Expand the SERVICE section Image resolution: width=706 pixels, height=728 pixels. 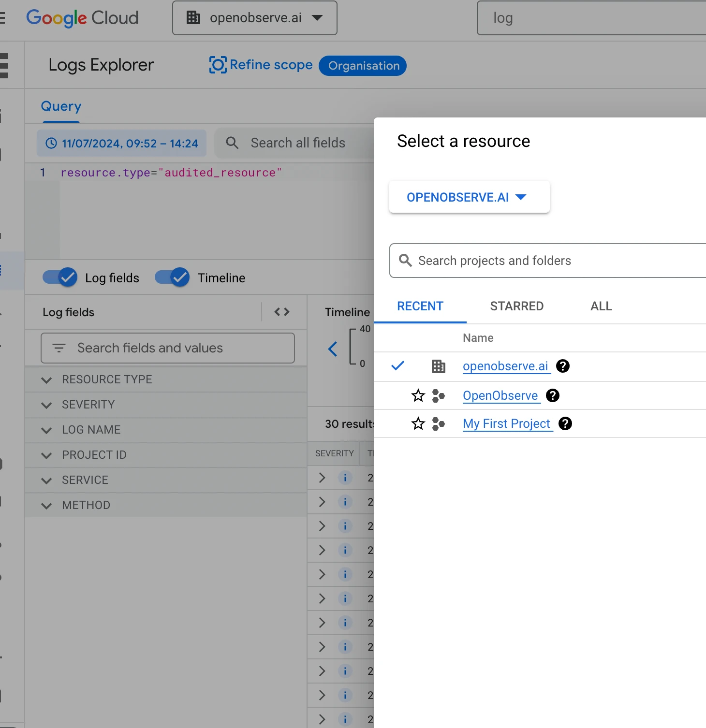pos(166,480)
